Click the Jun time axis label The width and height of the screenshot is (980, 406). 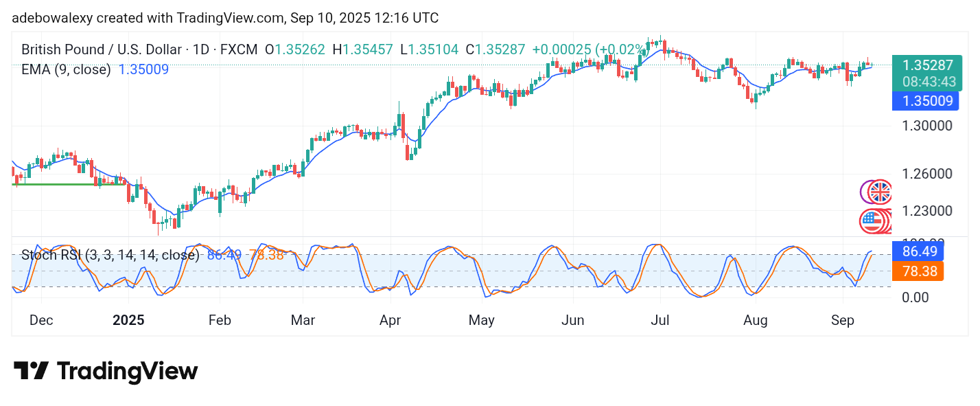tap(572, 320)
